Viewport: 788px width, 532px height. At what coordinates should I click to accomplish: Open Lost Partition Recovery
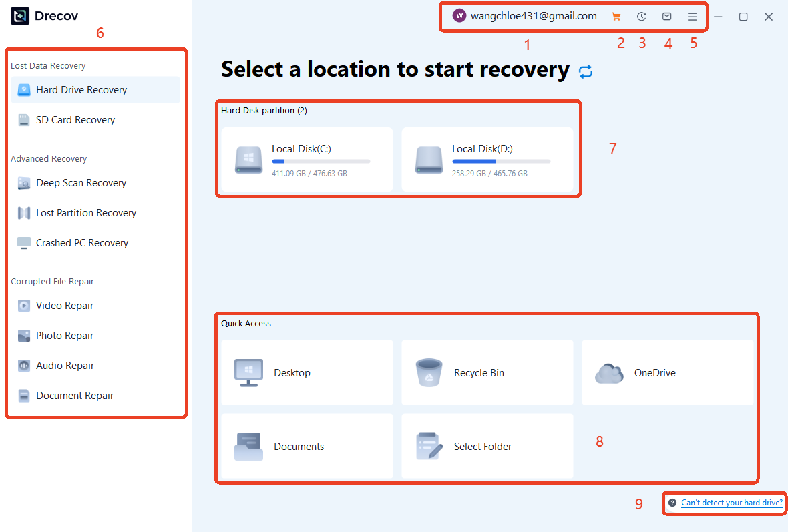point(86,213)
